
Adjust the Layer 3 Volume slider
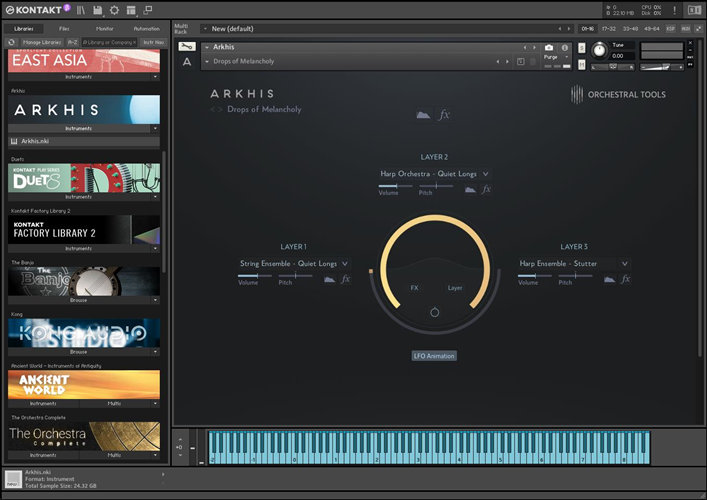click(535, 275)
